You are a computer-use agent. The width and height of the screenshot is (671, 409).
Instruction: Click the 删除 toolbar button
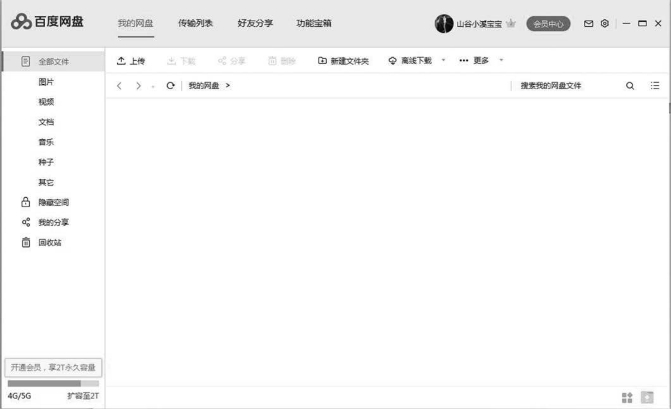point(282,61)
